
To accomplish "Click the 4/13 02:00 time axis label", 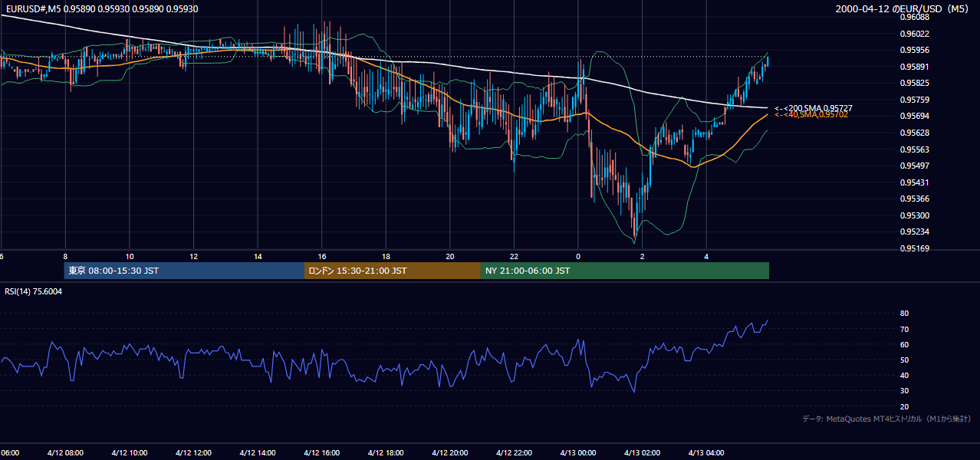I will (641, 453).
